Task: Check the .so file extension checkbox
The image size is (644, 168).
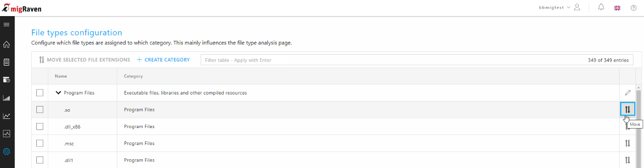Action: (40, 110)
